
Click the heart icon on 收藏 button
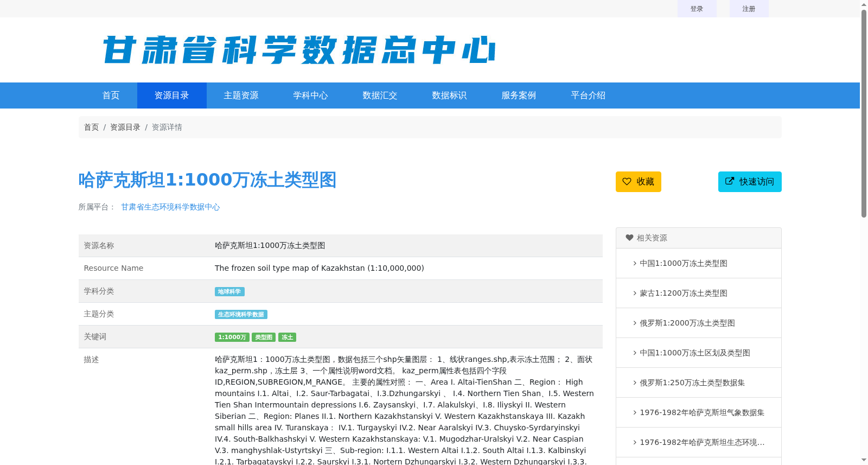[x=627, y=182]
